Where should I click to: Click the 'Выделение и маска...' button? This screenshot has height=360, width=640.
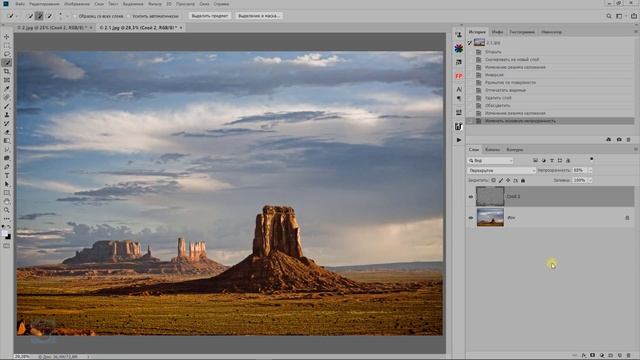point(259,16)
